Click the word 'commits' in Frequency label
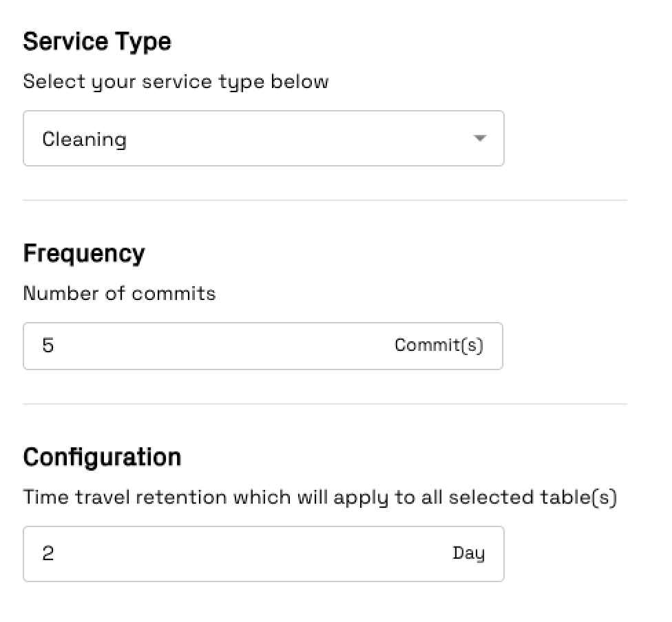Image resolution: width=672 pixels, height=622 pixels. 174,294
